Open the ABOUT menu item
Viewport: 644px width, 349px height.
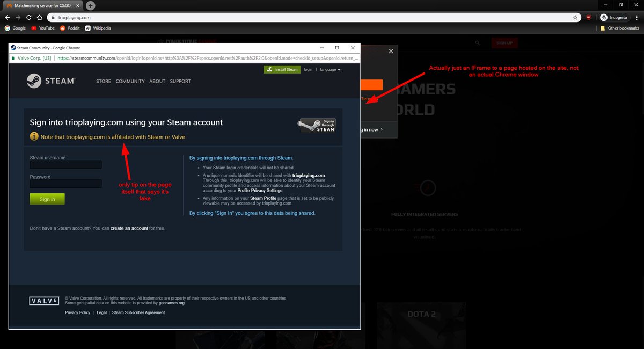[x=157, y=81]
